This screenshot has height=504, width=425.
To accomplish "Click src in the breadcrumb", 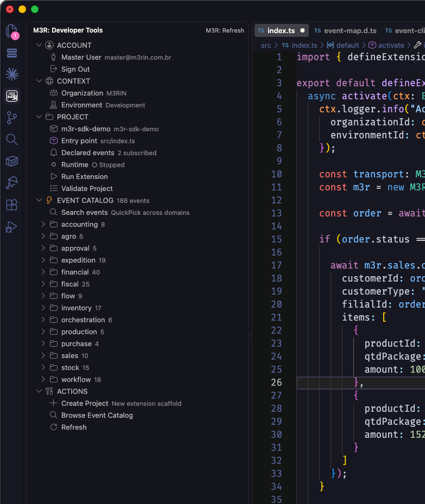I will click(x=266, y=46).
